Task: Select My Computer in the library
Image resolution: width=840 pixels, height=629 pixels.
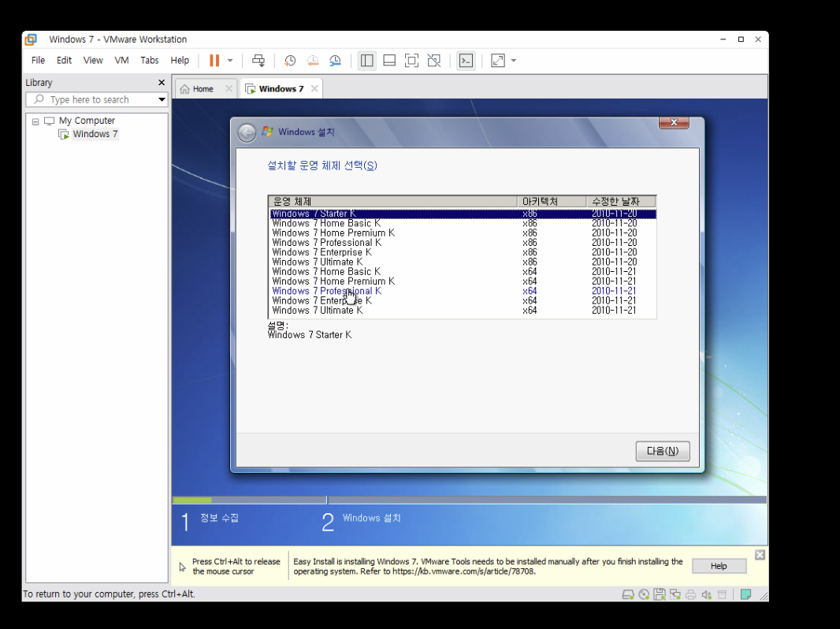Action: tap(87, 121)
